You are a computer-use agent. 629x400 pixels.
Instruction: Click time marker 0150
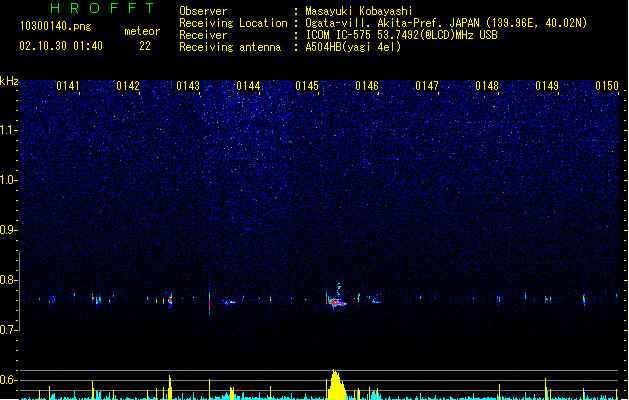607,86
